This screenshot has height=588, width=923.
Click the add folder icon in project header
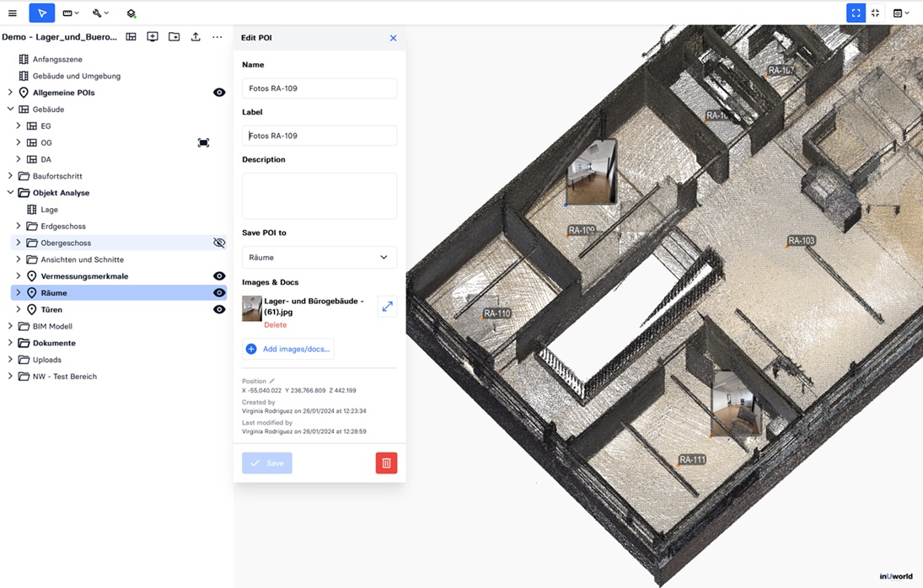coord(174,37)
